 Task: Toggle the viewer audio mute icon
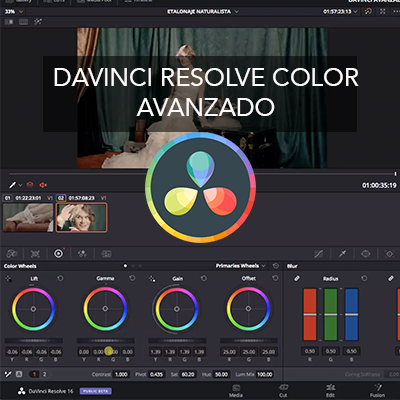(43, 185)
